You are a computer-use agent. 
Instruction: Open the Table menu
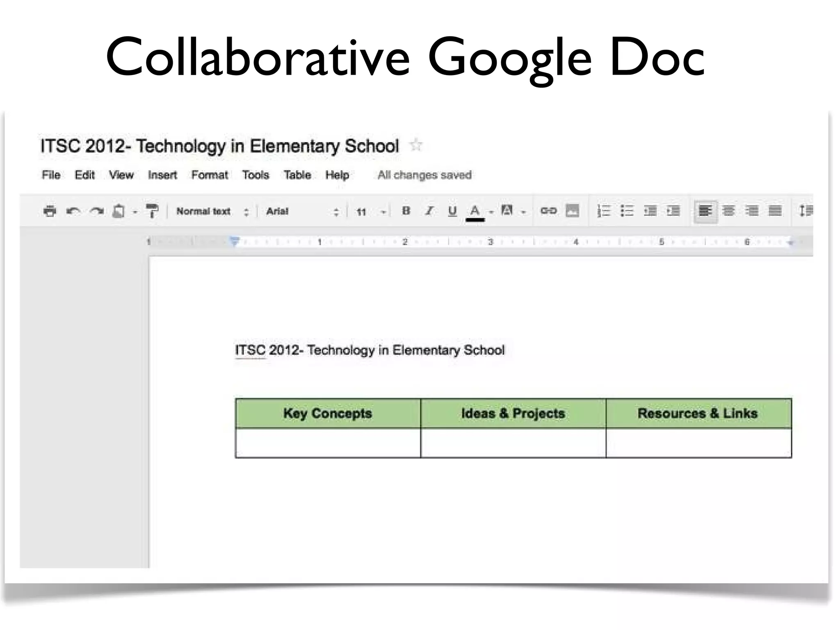click(x=297, y=175)
